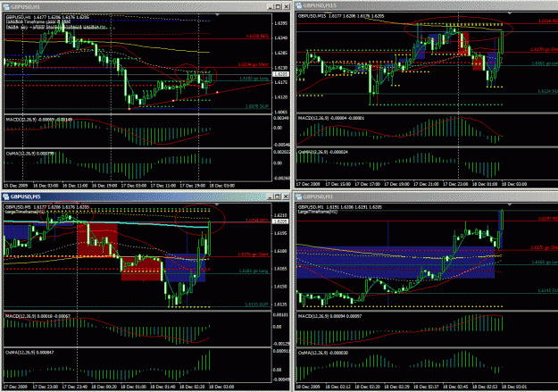
Task: Select the '1.6133 SUP' label in M5 chart
Action: (x=256, y=304)
